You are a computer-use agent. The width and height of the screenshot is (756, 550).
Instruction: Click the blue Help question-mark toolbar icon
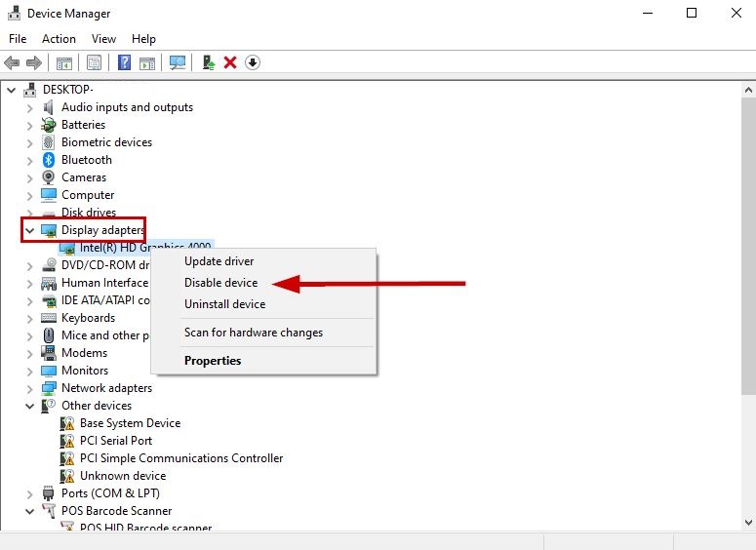[x=125, y=62]
